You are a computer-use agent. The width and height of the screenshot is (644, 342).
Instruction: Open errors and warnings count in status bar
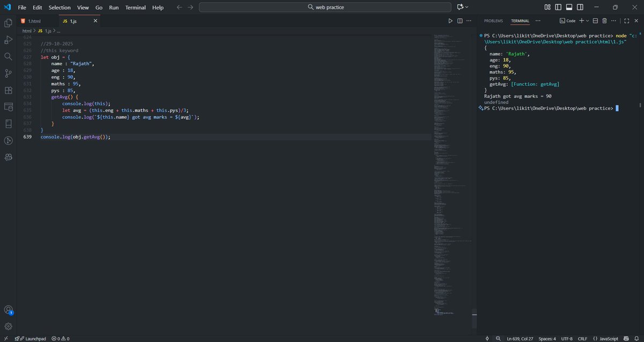pos(61,338)
